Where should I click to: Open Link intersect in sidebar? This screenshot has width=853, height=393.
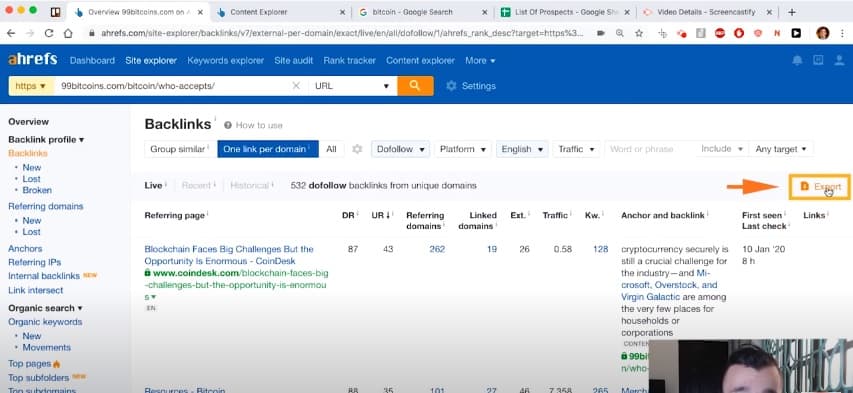pyautogui.click(x=35, y=290)
